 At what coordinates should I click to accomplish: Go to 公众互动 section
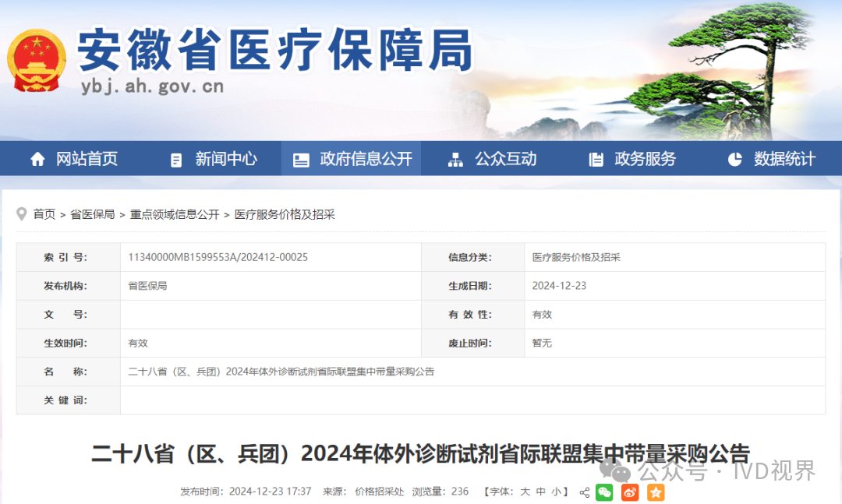[x=493, y=159]
